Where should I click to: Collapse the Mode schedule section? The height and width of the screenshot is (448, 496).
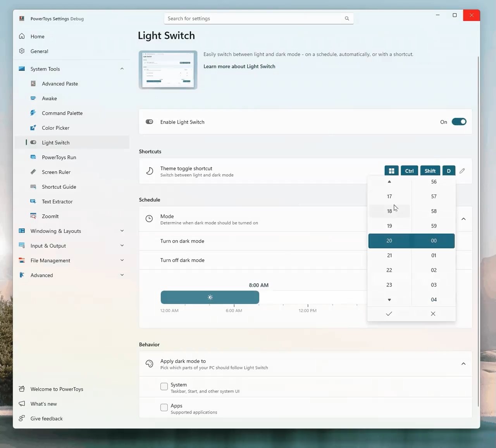[463, 219]
